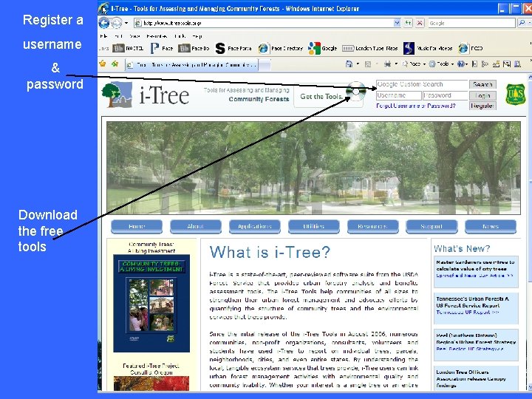The image size is (532, 399).
Task: Click the Internet Explorer icon in title bar
Action: (104, 8)
